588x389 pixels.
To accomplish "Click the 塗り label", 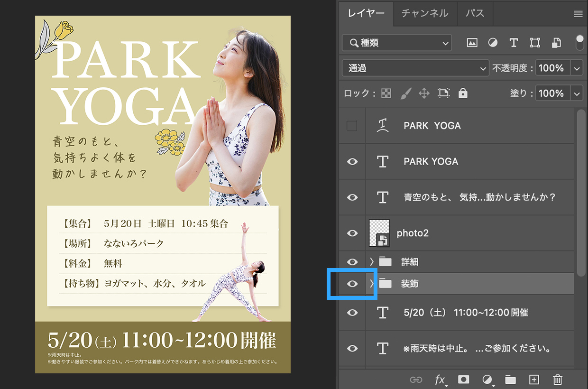I will point(521,93).
